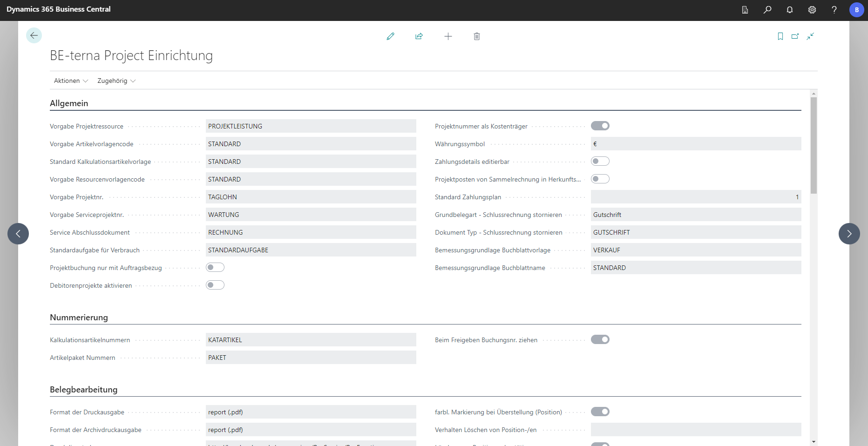The image size is (868, 446).
Task: Go to next record arrow
Action: [x=849, y=234]
